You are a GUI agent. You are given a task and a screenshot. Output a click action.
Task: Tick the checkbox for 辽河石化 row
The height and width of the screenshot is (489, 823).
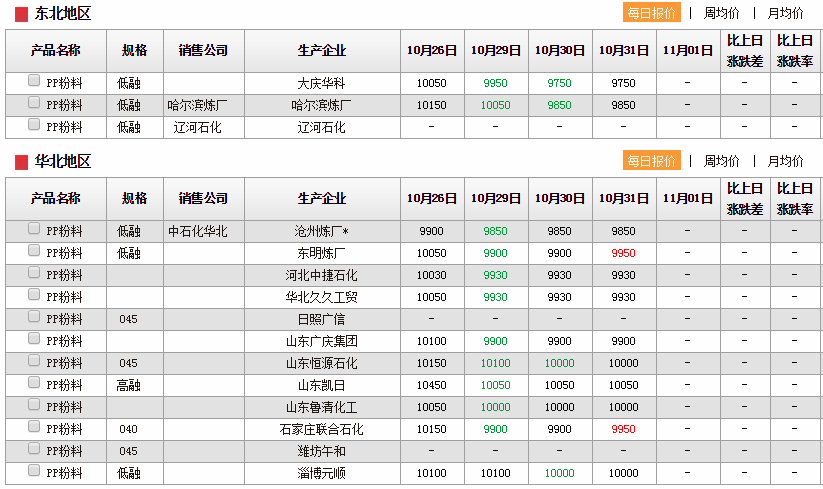point(34,124)
